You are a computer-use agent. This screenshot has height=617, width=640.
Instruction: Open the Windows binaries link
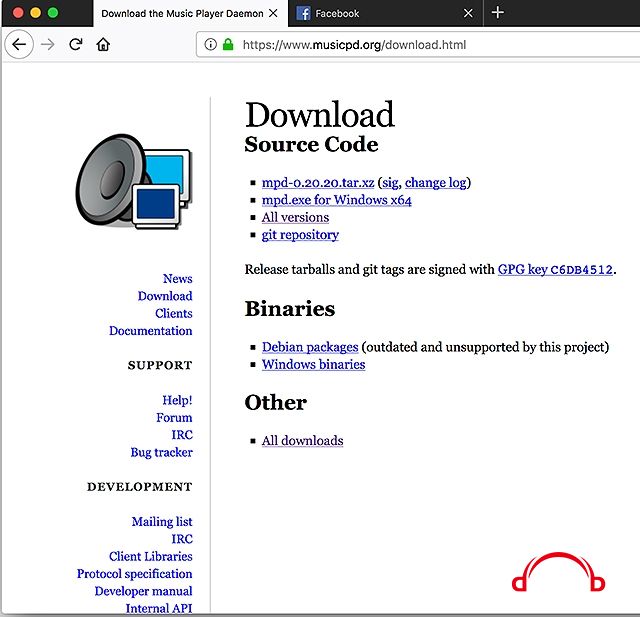coord(313,364)
